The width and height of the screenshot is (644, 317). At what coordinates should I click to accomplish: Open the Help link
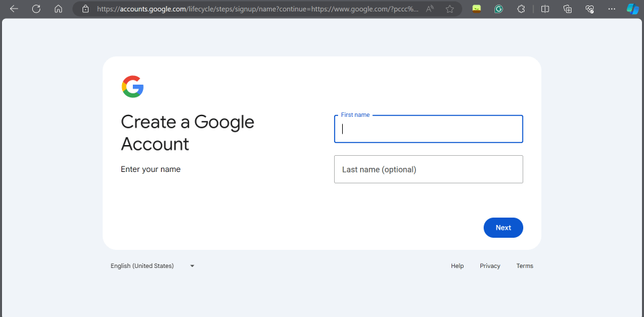457,266
